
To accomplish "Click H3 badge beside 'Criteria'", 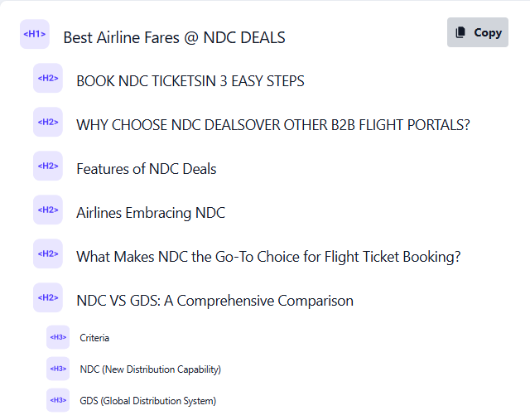I will coord(58,337).
